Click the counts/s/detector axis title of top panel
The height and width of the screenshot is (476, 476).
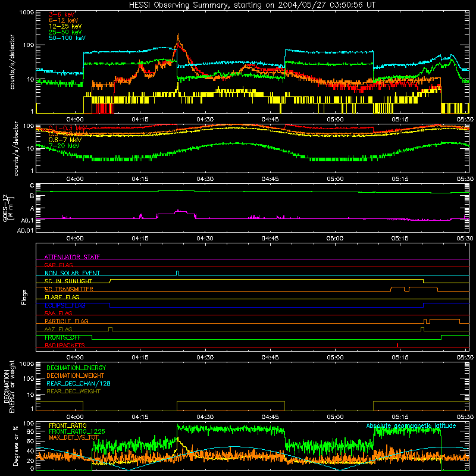pos(12,62)
